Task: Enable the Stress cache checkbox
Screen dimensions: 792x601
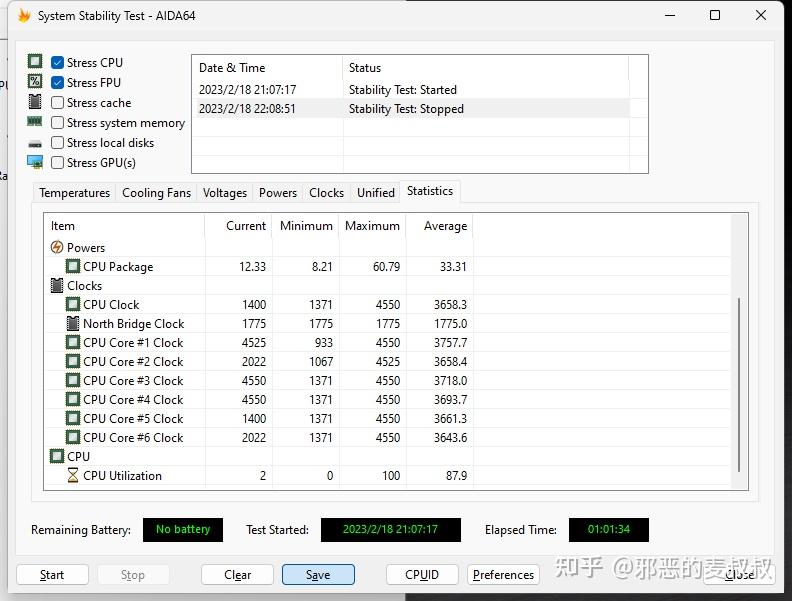Action: coord(58,103)
